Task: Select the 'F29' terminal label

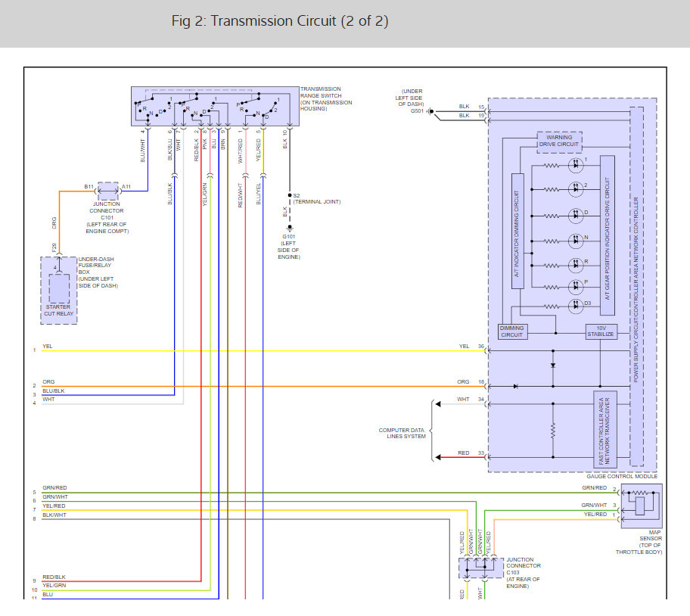Action: [x=54, y=247]
